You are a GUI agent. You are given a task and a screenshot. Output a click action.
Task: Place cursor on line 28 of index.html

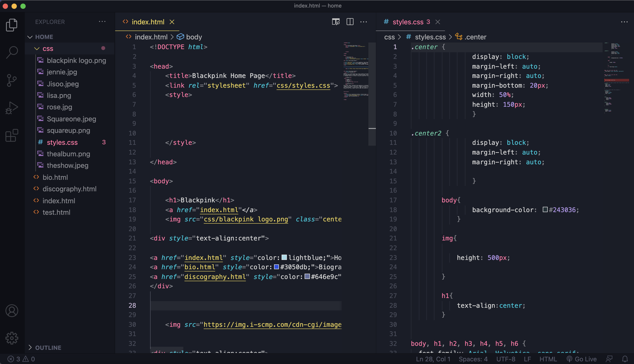[246, 306]
